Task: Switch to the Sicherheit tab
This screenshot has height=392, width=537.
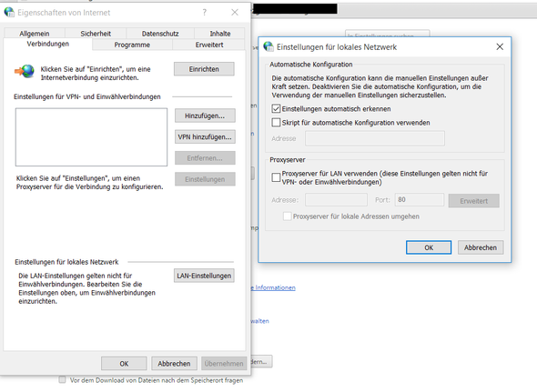Action: pyautogui.click(x=96, y=34)
